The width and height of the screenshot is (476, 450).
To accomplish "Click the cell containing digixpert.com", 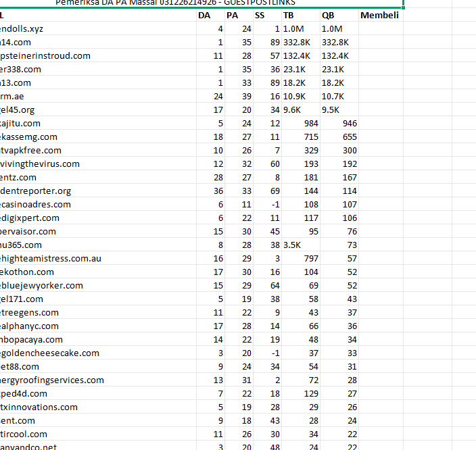I will pos(98,218).
